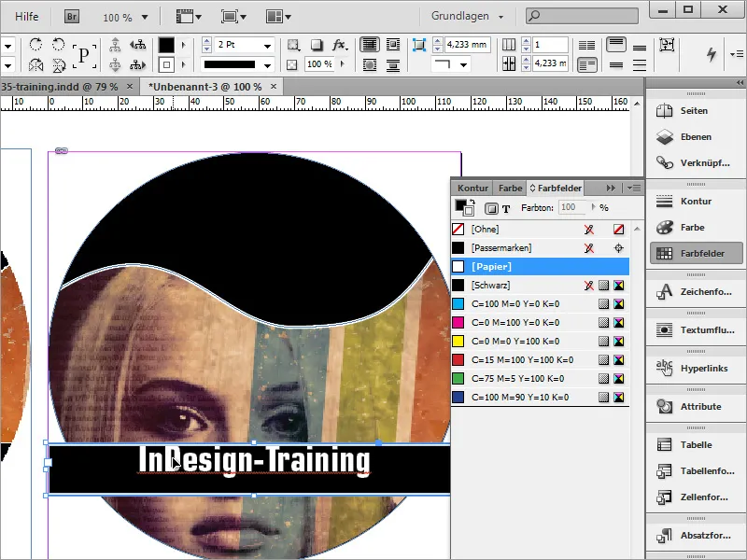747x560 pixels.
Task: Toggle fill/stroke swap in Farbfelder panel
Action: coord(472,202)
